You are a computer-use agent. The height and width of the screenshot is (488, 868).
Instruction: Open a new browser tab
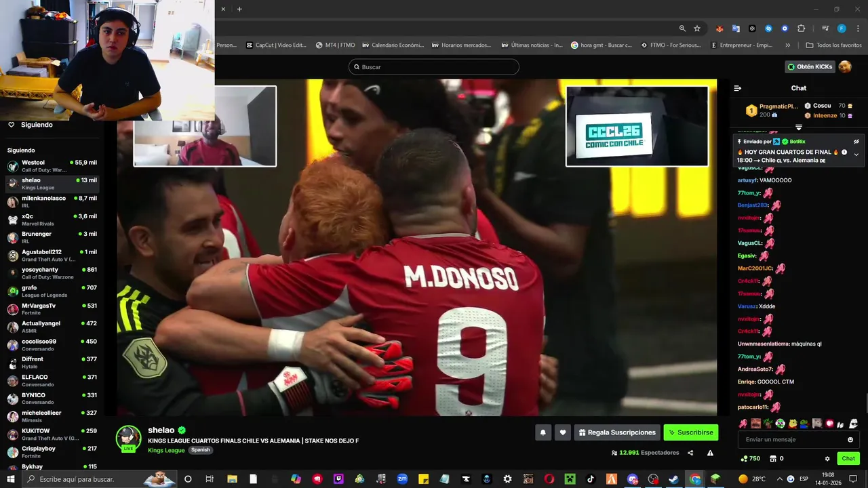(239, 9)
